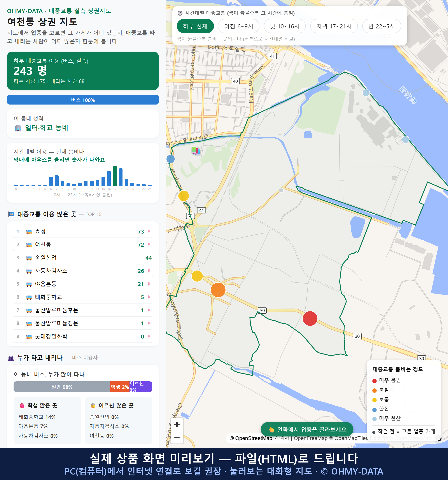Click the bus-stop icon beside 대중교통 이용 많은 곳
Screen dimensions: 448x480
click(x=11, y=214)
